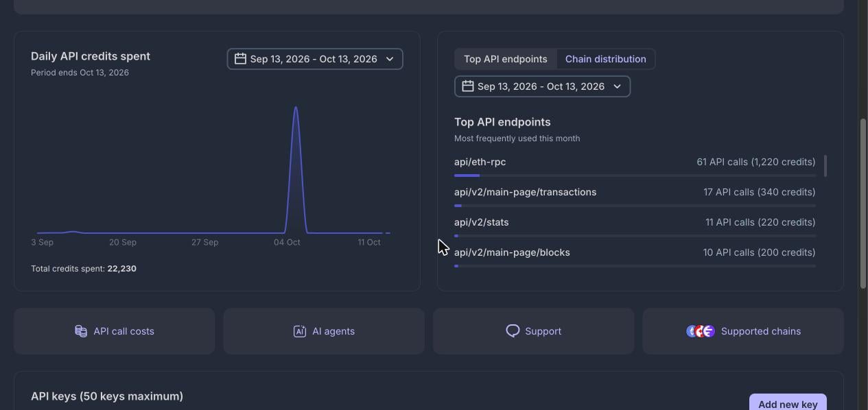Click the Support chat bubble icon
The width and height of the screenshot is (868, 410).
pyautogui.click(x=513, y=331)
